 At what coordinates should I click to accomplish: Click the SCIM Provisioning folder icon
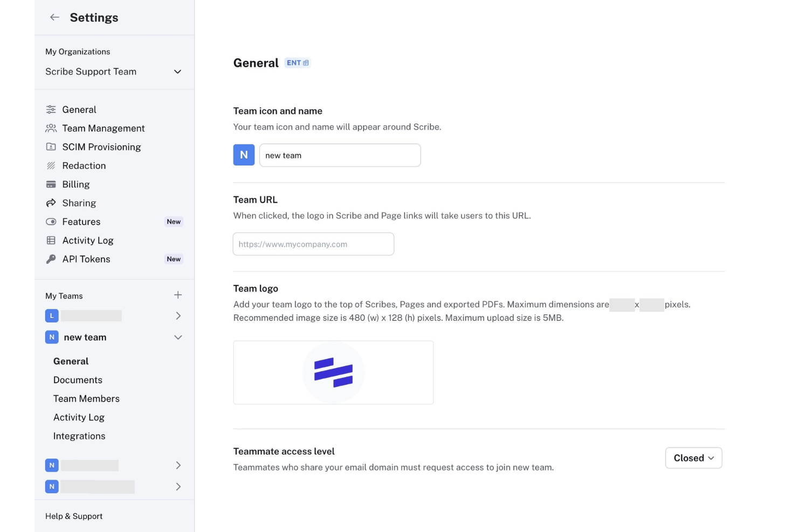(51, 147)
